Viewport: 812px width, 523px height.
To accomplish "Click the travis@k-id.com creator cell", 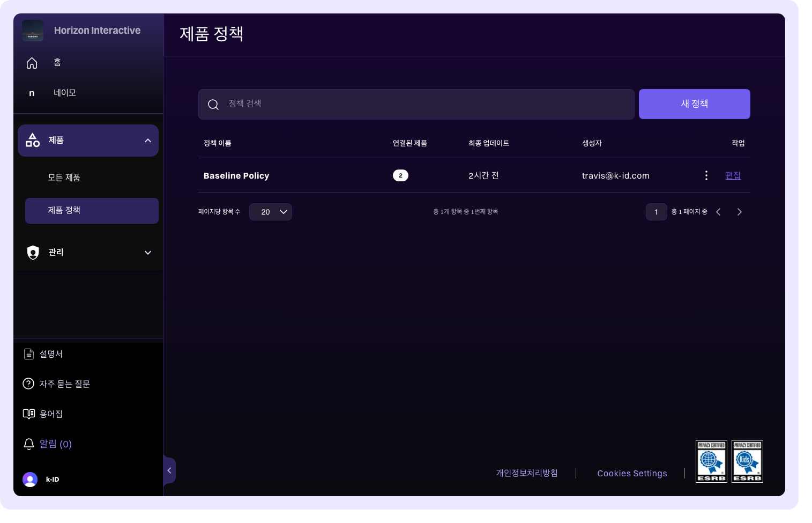I will 616,176.
